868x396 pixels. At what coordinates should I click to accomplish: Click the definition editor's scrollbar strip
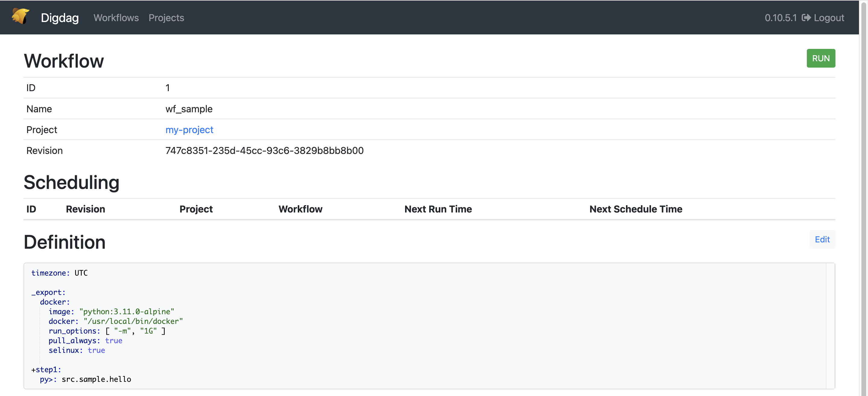(830, 325)
